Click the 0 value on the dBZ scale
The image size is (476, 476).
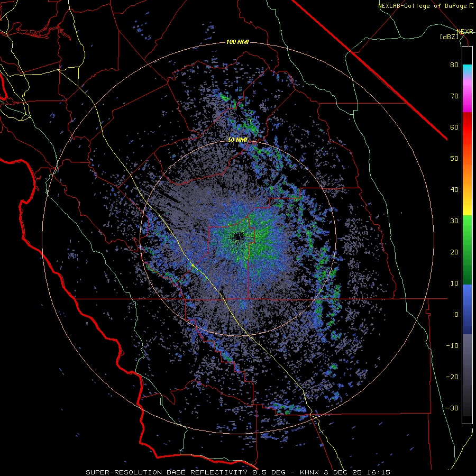tap(456, 315)
